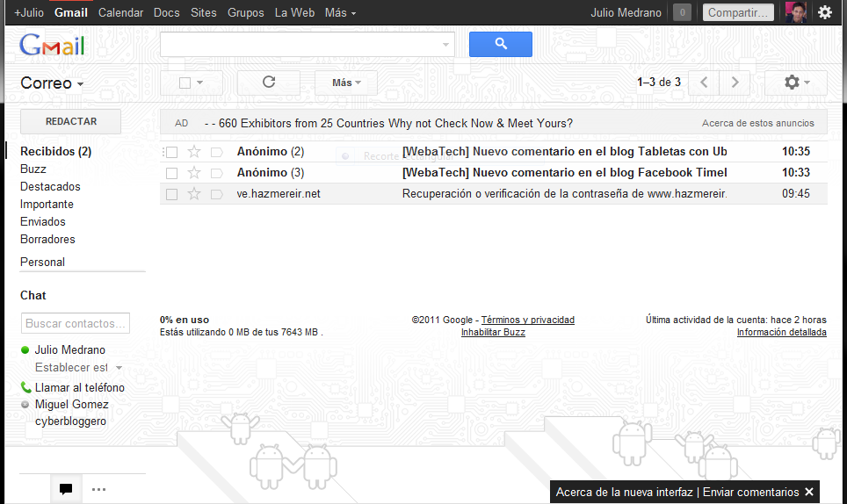This screenshot has height=504, width=847.
Task: Open the Personal label
Action: [x=42, y=262]
